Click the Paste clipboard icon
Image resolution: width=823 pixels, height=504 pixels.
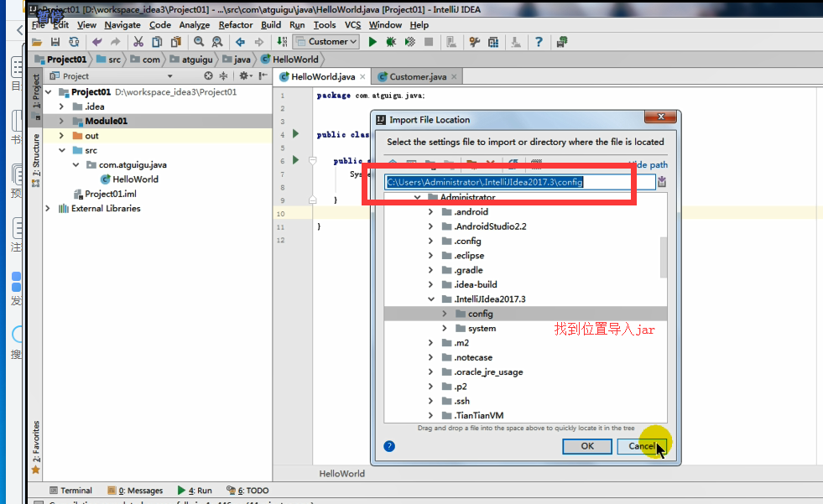tap(176, 42)
